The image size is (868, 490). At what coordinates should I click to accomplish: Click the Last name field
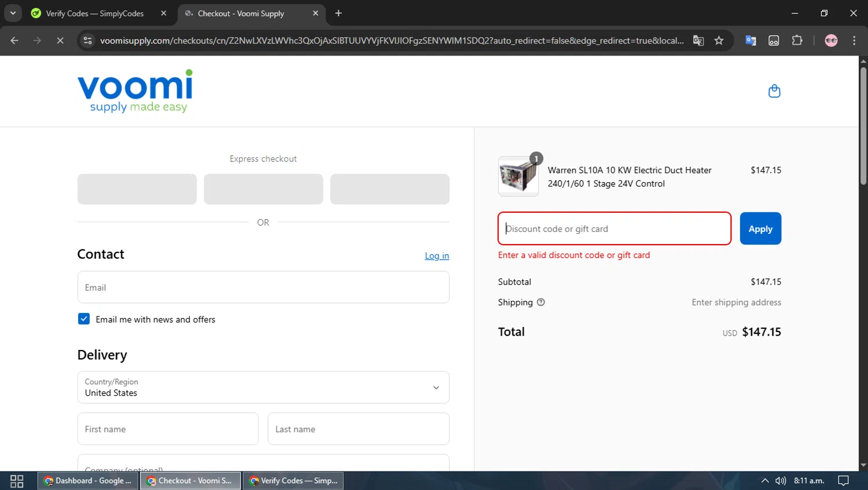[358, 429]
